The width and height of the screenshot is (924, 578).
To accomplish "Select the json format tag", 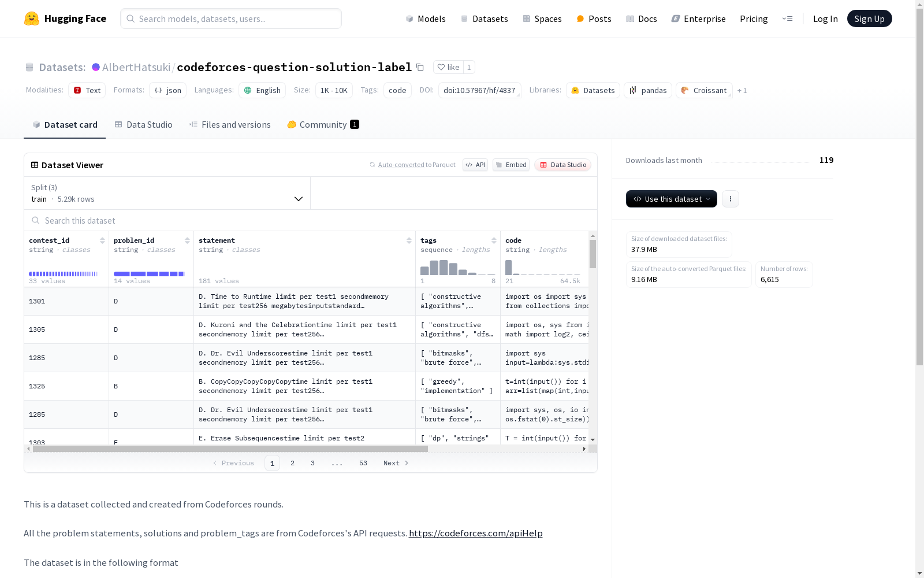I will point(167,90).
